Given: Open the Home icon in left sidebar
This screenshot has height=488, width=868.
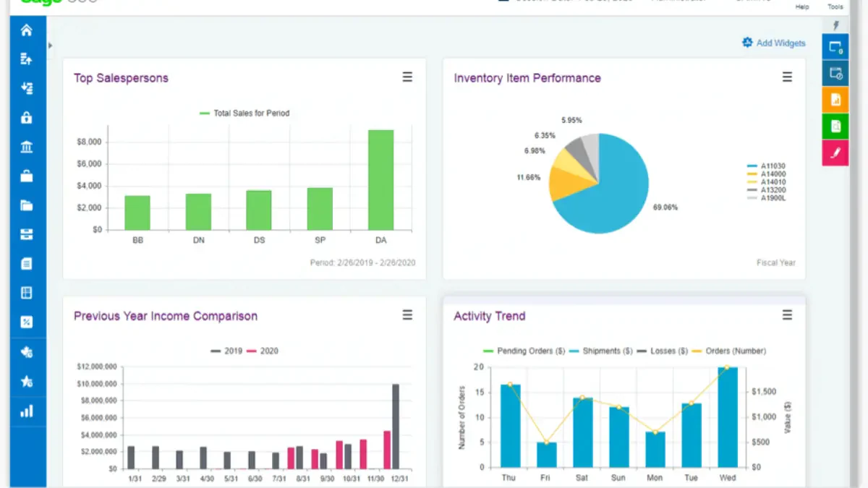Looking at the screenshot, I should (27, 30).
